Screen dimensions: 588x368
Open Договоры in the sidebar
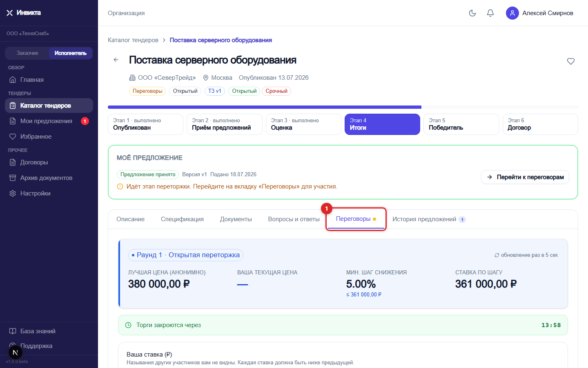[49, 162]
